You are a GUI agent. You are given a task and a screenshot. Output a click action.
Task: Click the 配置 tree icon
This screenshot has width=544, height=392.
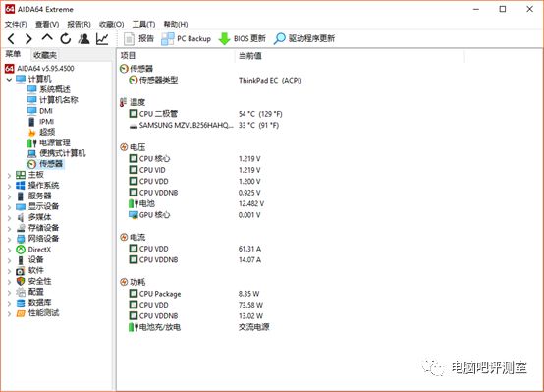tap(21, 292)
